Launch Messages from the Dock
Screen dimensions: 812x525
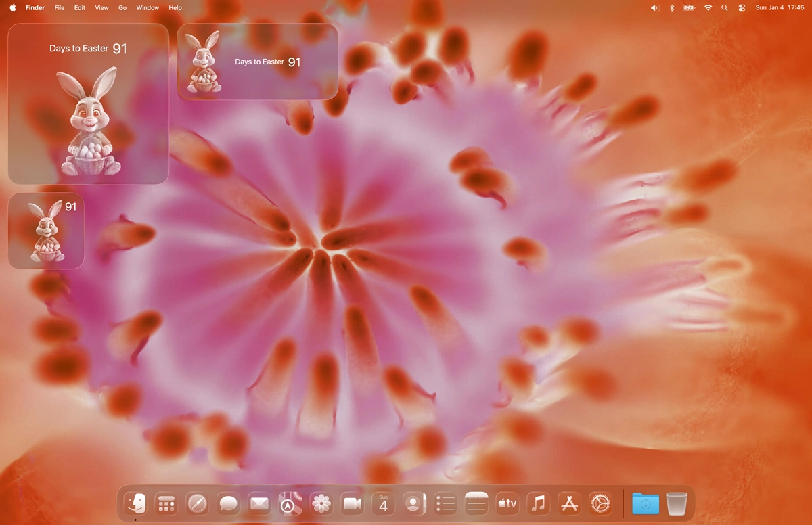tap(228, 503)
